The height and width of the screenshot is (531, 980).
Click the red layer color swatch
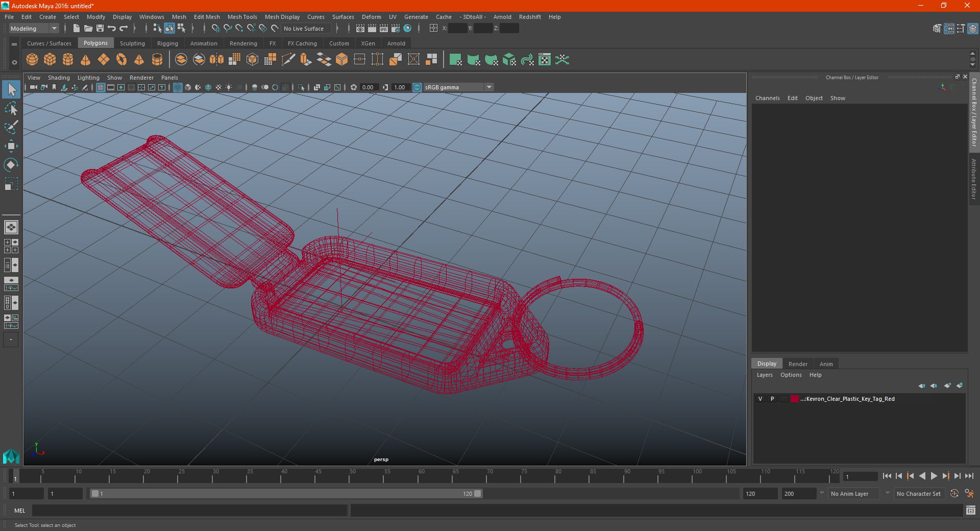pos(795,399)
